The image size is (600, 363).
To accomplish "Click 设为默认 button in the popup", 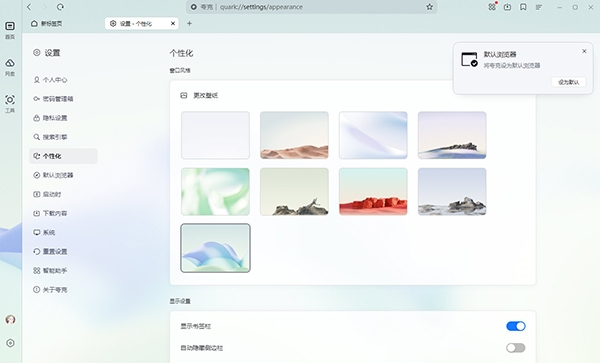I will point(569,82).
